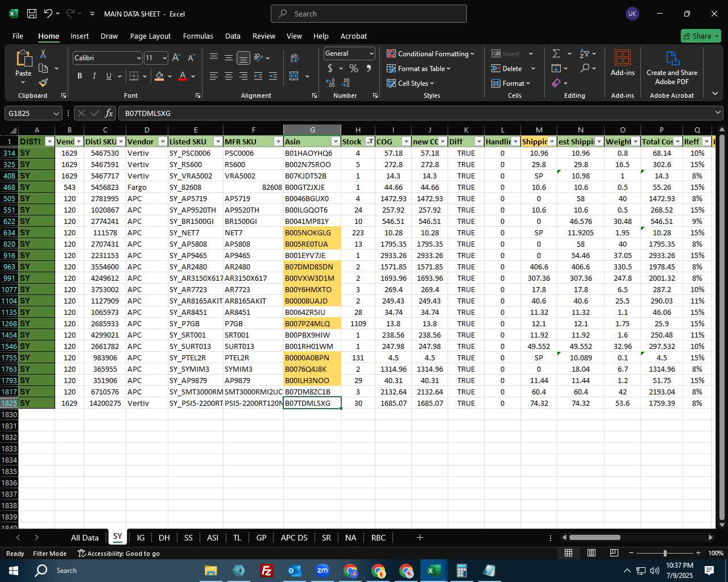Toggle Bottom Align for cells

coord(243,58)
